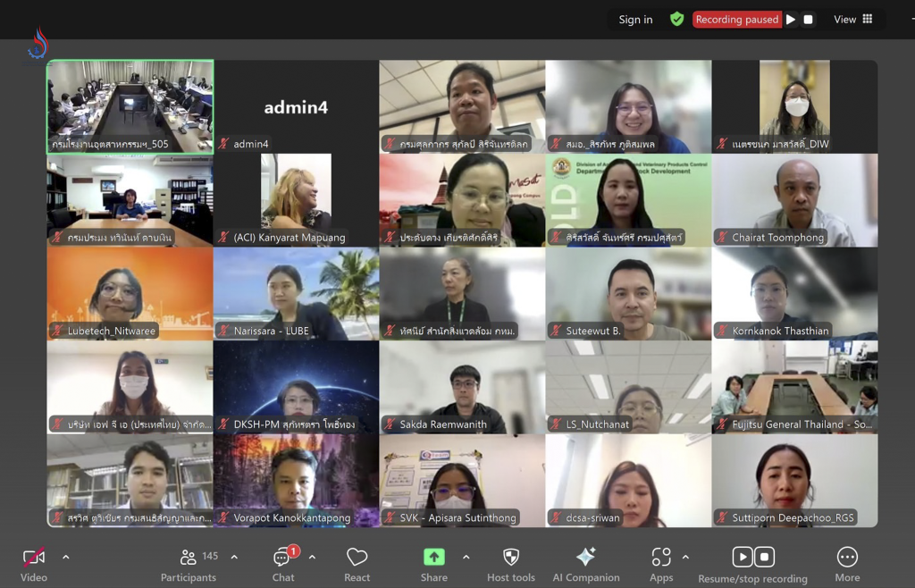Launch the AI Companion sparkle icon

tap(585, 558)
